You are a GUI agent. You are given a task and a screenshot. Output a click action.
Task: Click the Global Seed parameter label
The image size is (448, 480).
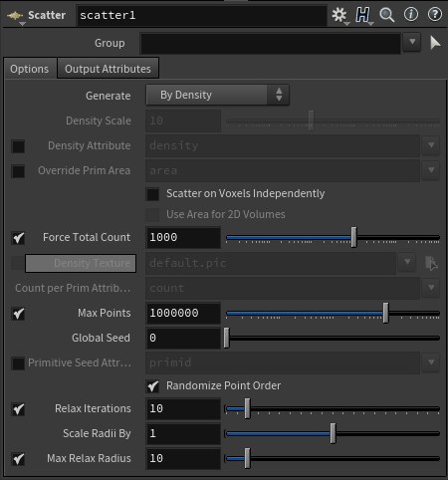pos(101,338)
